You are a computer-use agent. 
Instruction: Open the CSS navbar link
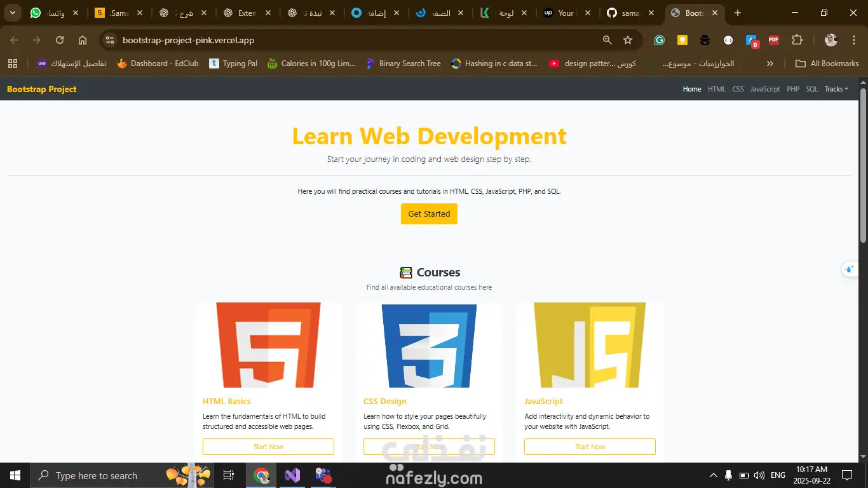point(738,89)
